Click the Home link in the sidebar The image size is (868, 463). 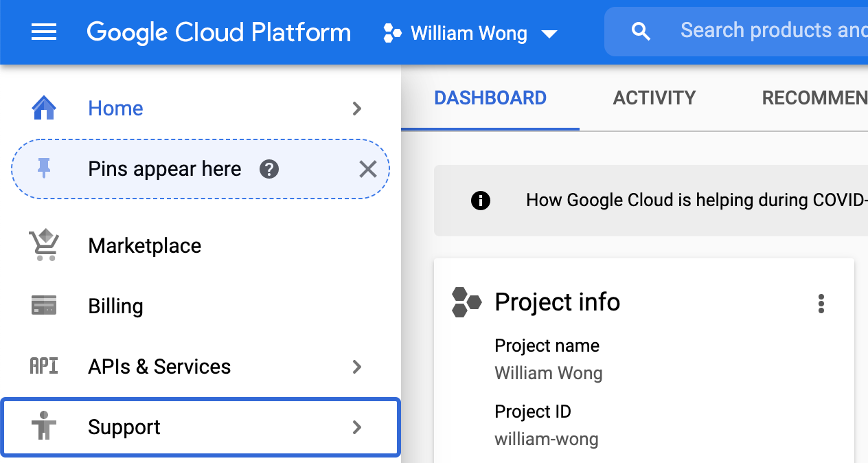click(115, 108)
